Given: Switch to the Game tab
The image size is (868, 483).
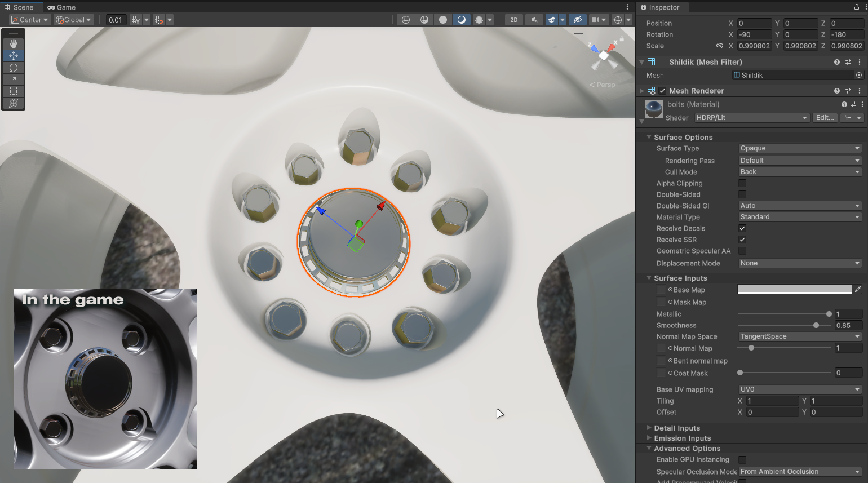Looking at the screenshot, I should pos(61,7).
